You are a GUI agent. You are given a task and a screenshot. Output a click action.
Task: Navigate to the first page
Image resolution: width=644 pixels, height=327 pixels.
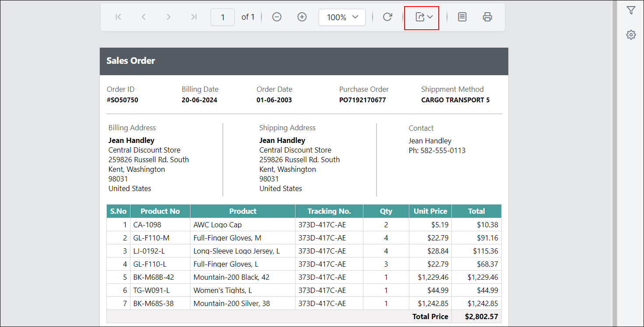(118, 17)
